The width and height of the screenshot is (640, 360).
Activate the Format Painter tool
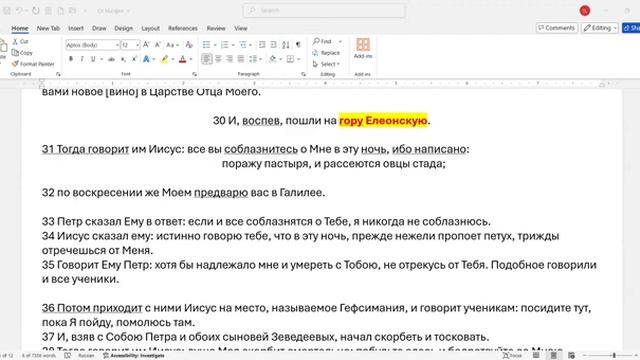coord(33,64)
